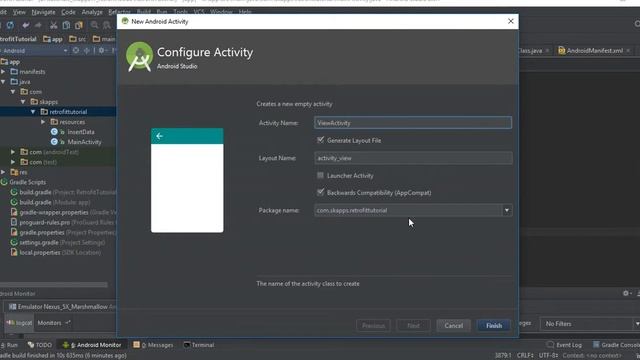Click the disabled Next button
The width and height of the screenshot is (640, 360).
[413, 325]
